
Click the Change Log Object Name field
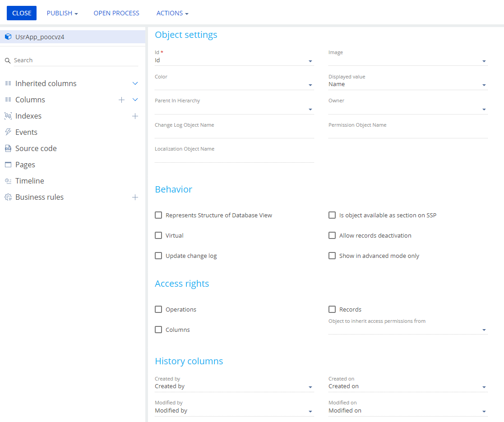234,133
